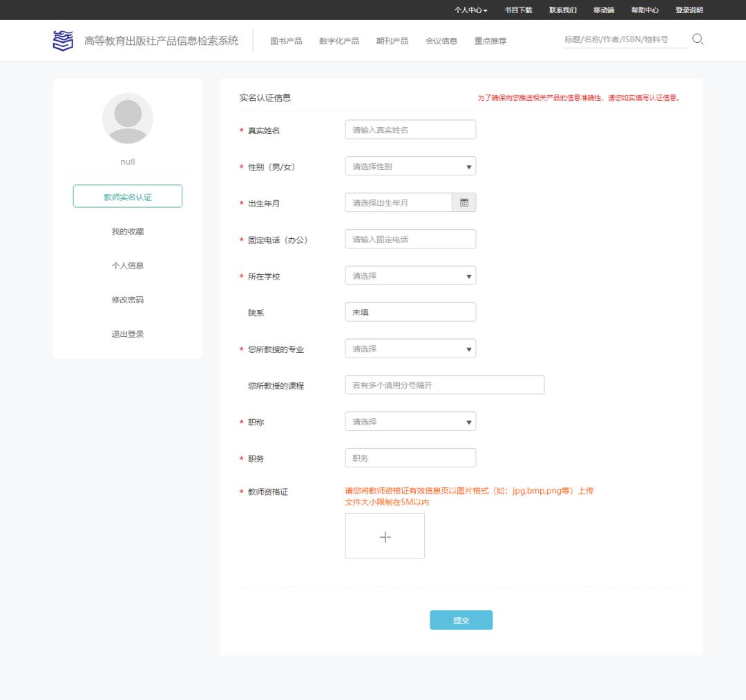Click the top search text box
Viewport: 746px width, 700px height.
point(624,39)
